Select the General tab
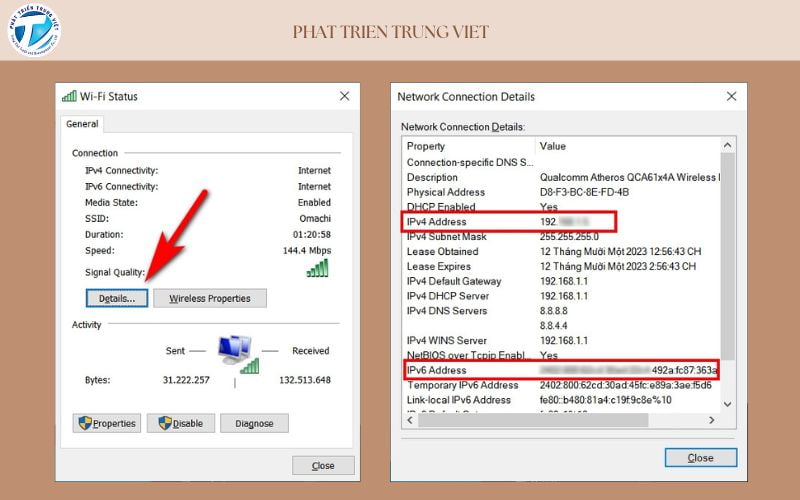This screenshot has height=500, width=800. 82,124
